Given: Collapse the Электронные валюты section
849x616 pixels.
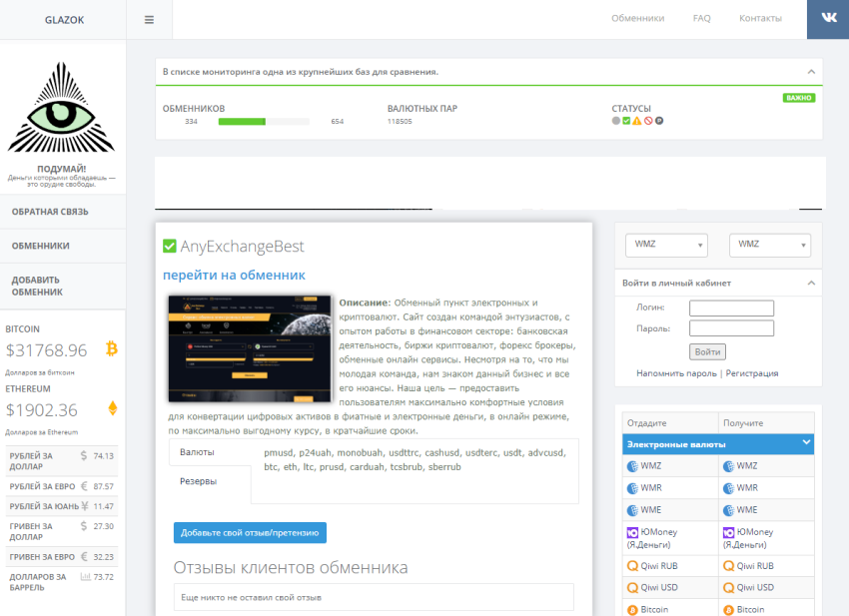Looking at the screenshot, I should point(806,443).
